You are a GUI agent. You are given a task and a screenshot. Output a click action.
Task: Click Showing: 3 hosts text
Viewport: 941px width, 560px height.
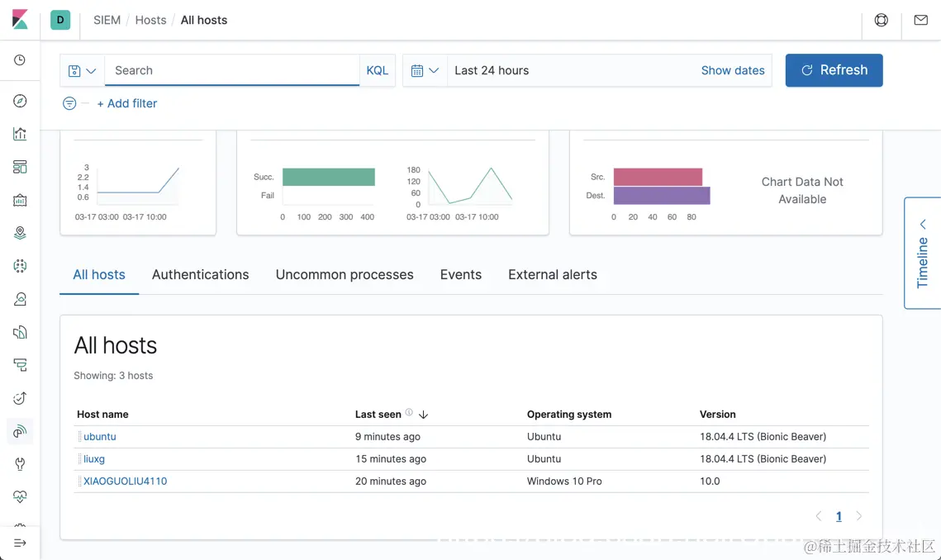click(x=113, y=375)
